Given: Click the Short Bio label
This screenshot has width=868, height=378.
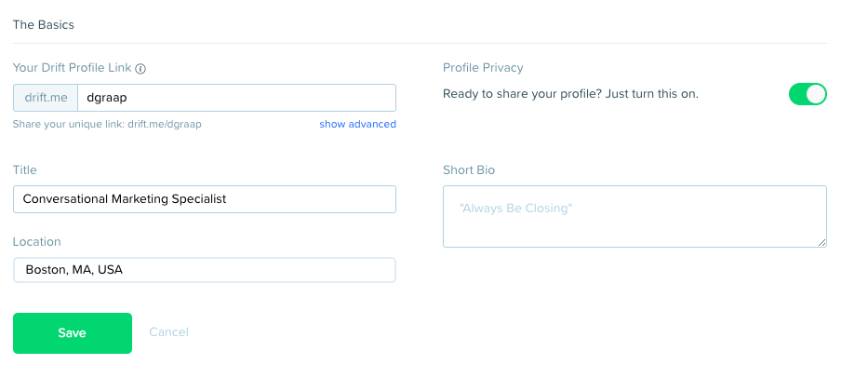Looking at the screenshot, I should [x=469, y=170].
